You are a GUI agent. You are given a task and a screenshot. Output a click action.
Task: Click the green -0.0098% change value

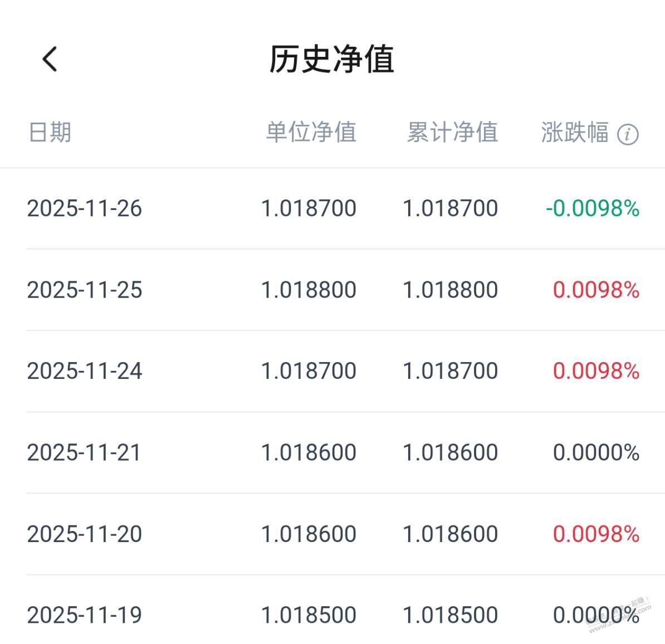point(593,208)
